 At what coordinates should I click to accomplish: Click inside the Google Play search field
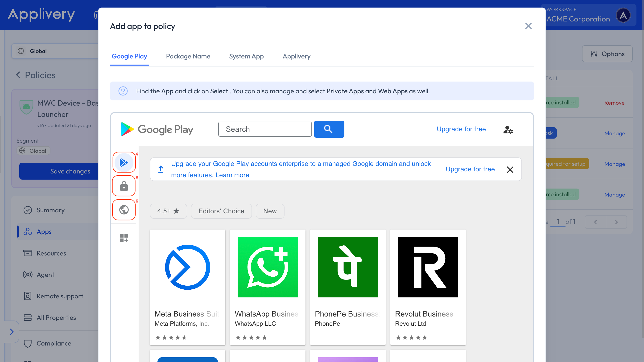(x=264, y=129)
